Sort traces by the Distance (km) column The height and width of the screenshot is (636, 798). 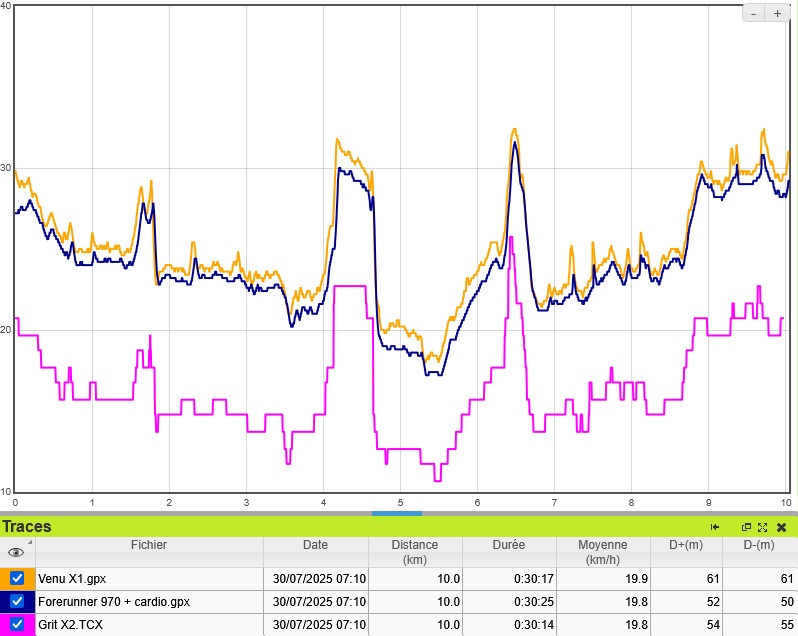pyautogui.click(x=415, y=552)
